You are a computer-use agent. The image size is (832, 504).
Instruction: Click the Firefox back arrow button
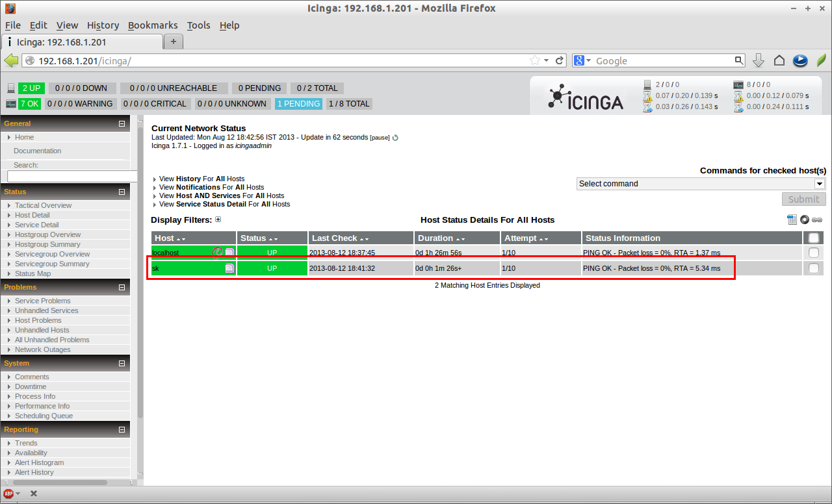(x=11, y=60)
